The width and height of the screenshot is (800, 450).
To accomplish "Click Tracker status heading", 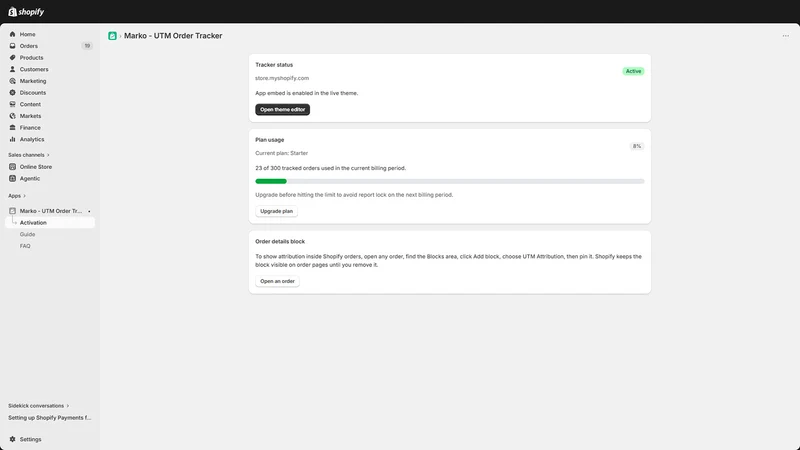I will tap(274, 65).
